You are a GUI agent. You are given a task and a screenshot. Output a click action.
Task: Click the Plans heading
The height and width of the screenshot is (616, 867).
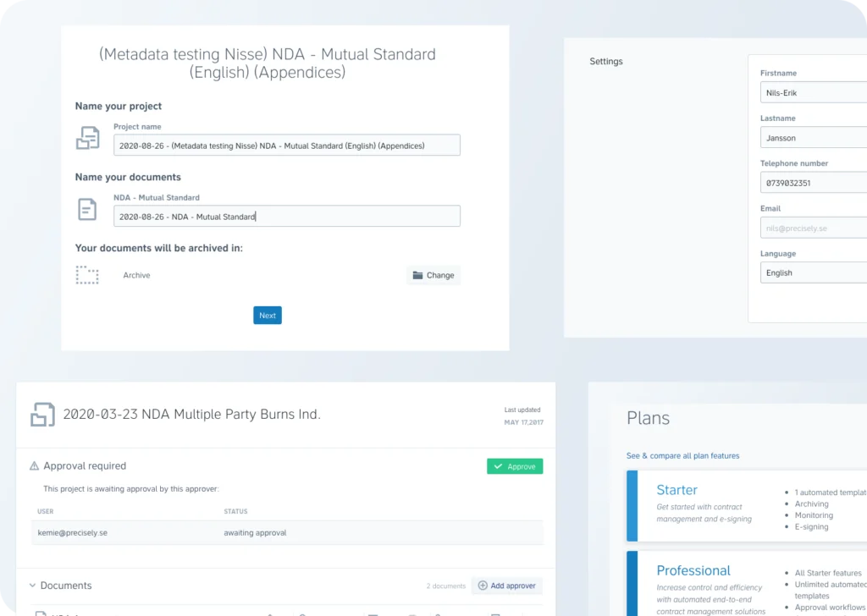coord(648,418)
